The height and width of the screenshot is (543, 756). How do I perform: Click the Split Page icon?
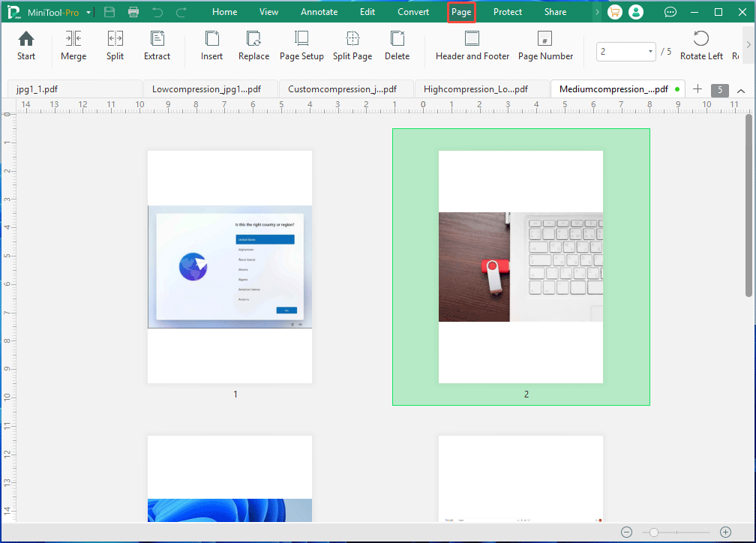(x=352, y=45)
